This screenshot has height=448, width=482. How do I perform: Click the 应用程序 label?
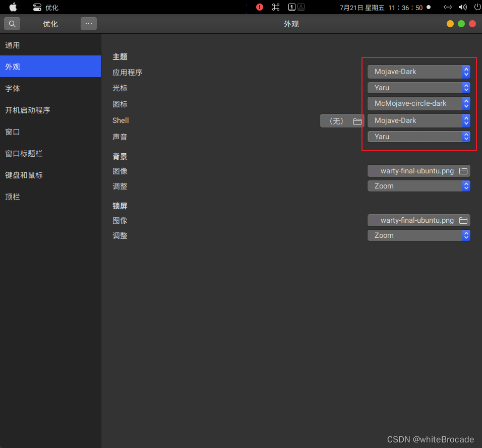click(x=127, y=73)
